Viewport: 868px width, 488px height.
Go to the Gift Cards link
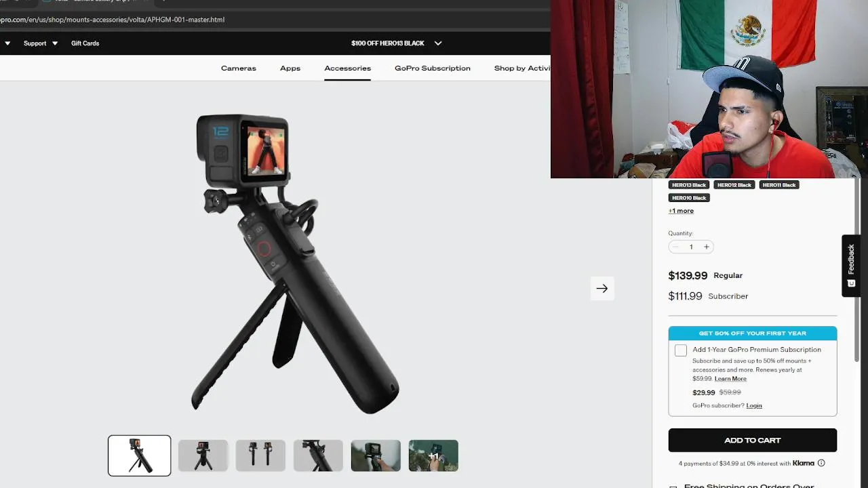[85, 43]
